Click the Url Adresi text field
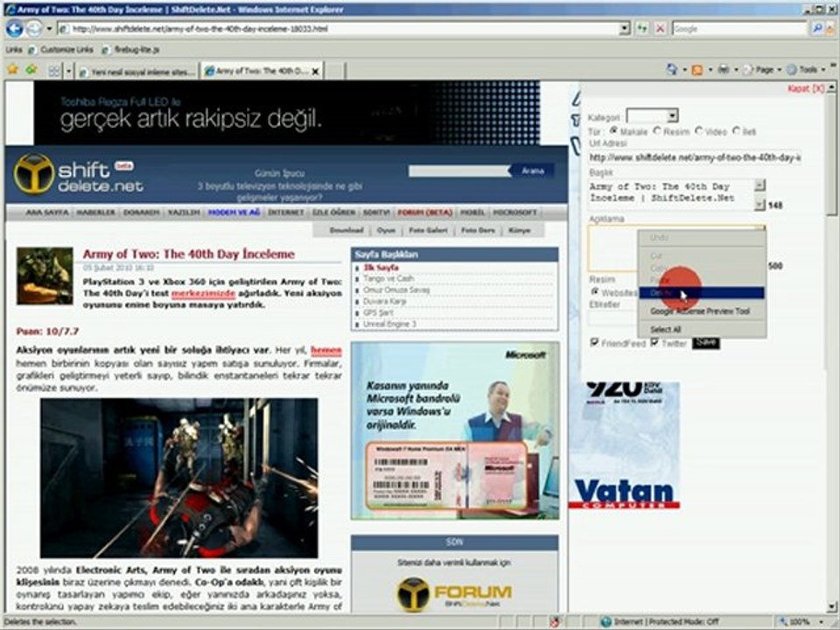The width and height of the screenshot is (840, 630). coord(695,157)
